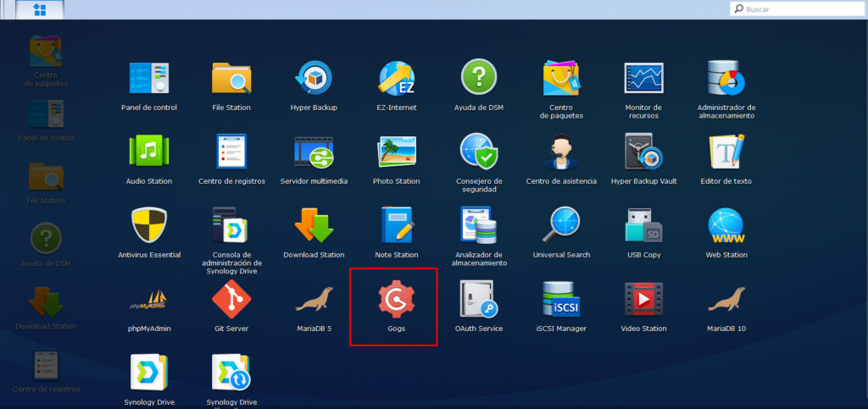Launch Download Station from the main menu grid
This screenshot has width=868, height=409.
coord(314,225)
